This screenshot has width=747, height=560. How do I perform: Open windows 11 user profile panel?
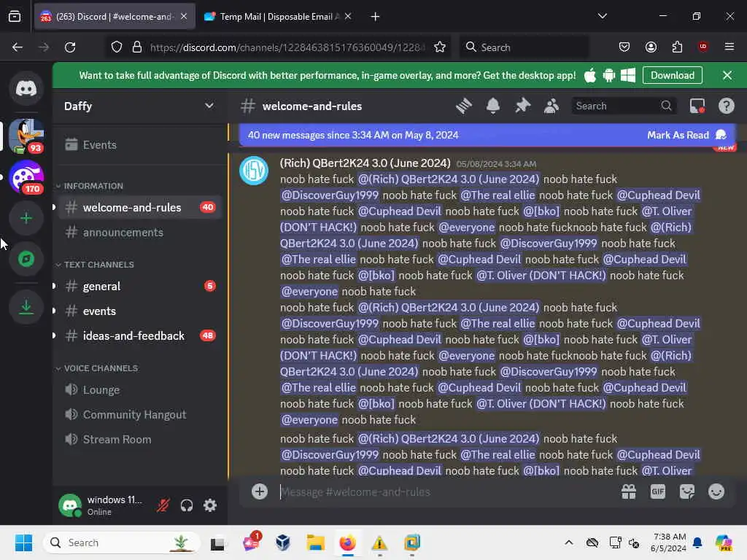pyautogui.click(x=104, y=505)
